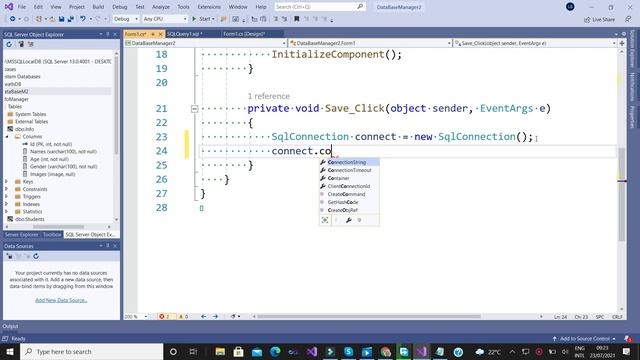Open the DataBaseManager2 project scope dropdown
The height and width of the screenshot is (360, 640).
click(205, 43)
